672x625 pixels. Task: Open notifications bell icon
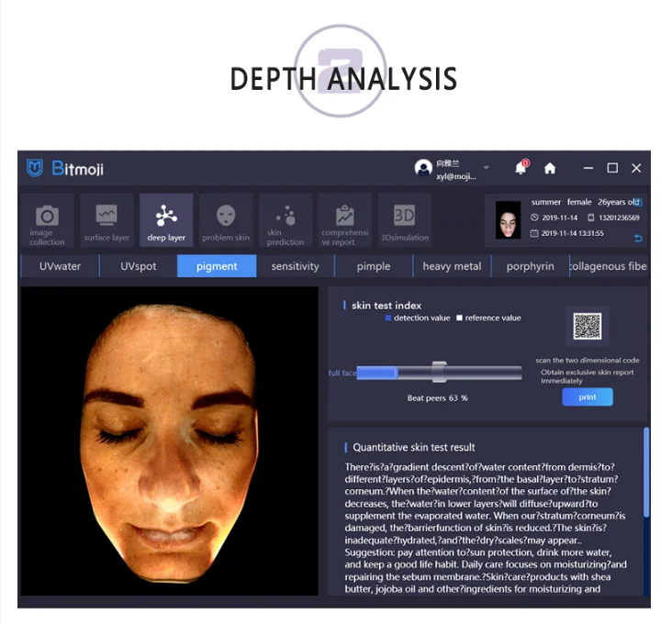pos(521,168)
